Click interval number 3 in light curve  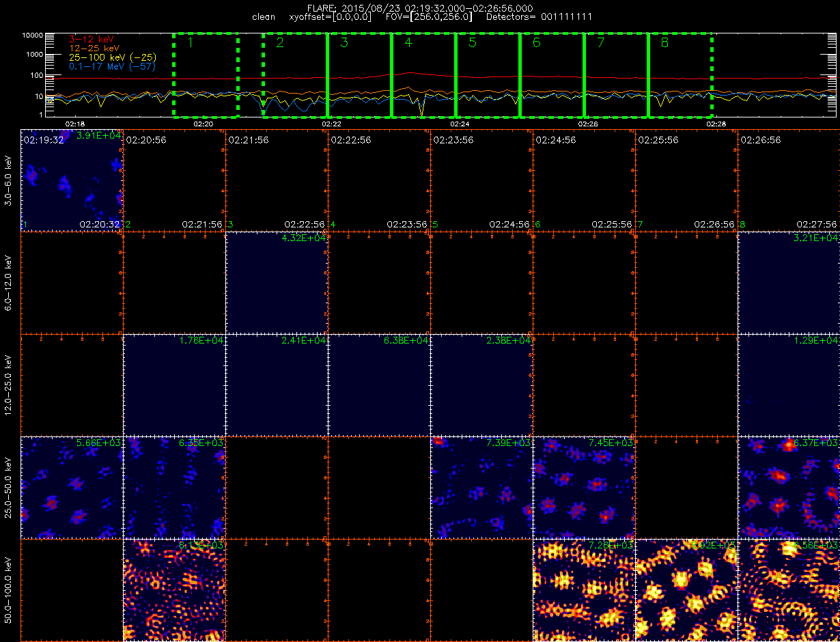344,42
